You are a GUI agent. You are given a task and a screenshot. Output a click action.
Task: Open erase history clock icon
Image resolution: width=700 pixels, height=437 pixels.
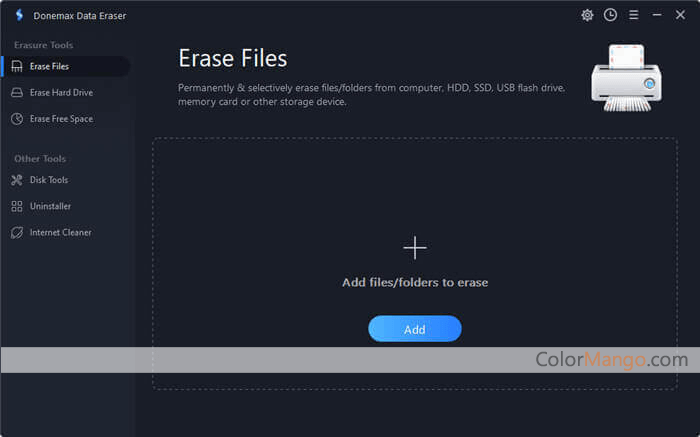[x=610, y=15]
